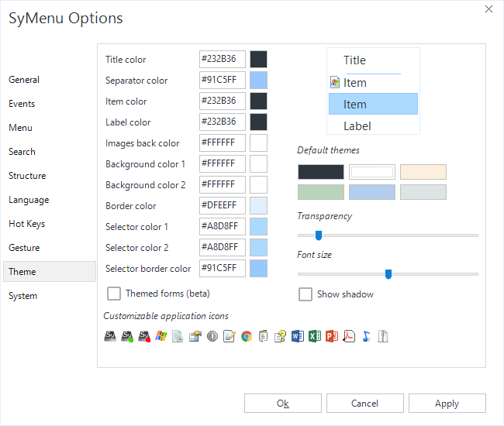Choose the green default theme
Screen dimensions: 504x426
(x=321, y=192)
